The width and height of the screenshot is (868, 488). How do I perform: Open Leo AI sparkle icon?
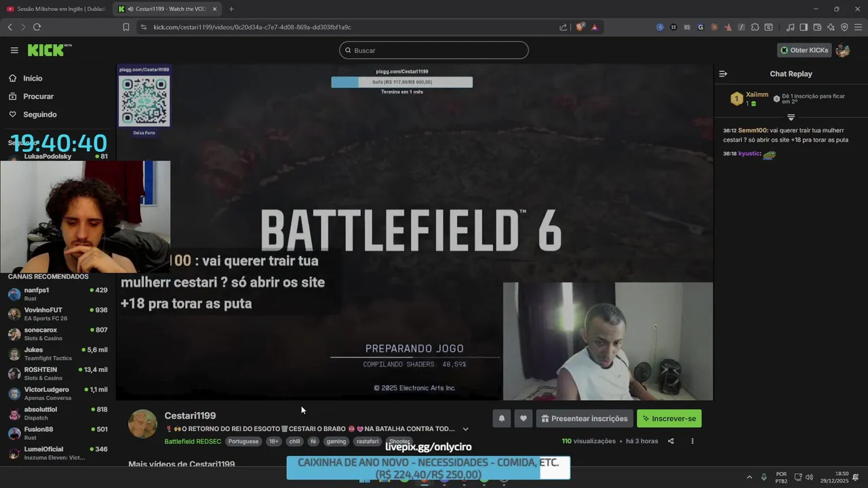point(831,27)
